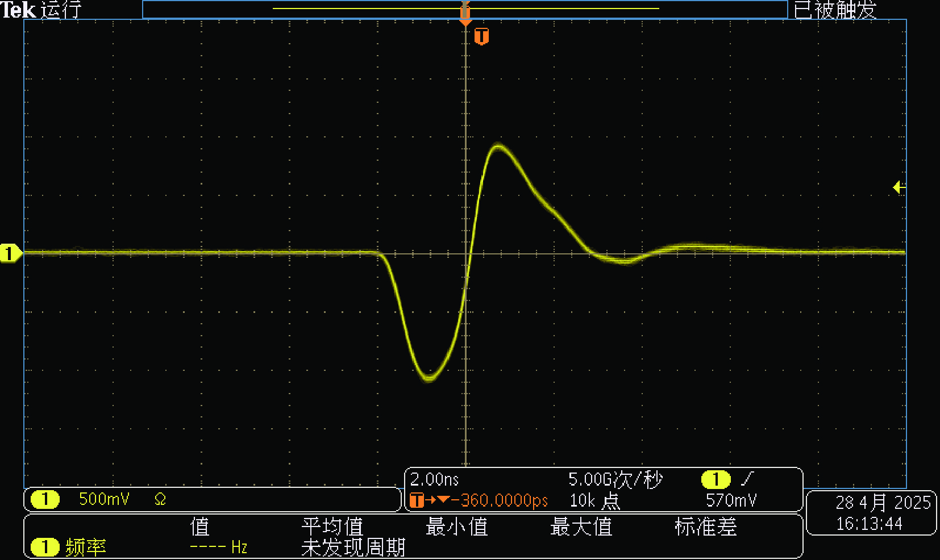Click the 频率 measurement label
The image size is (940, 560).
click(x=86, y=547)
